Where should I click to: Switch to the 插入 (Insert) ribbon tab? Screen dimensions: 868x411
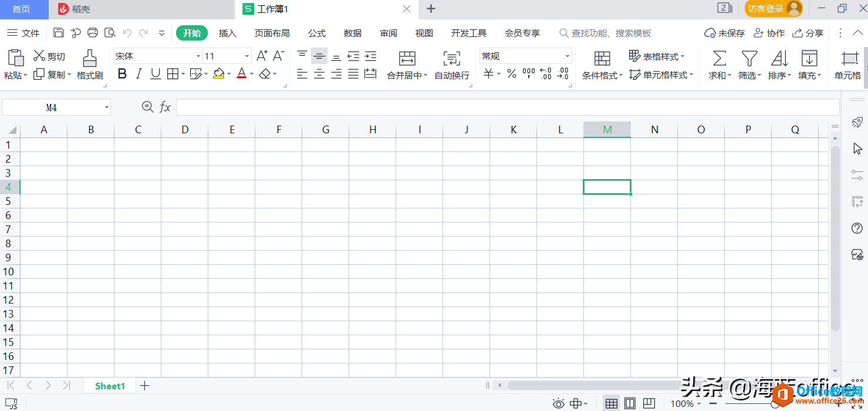(227, 33)
